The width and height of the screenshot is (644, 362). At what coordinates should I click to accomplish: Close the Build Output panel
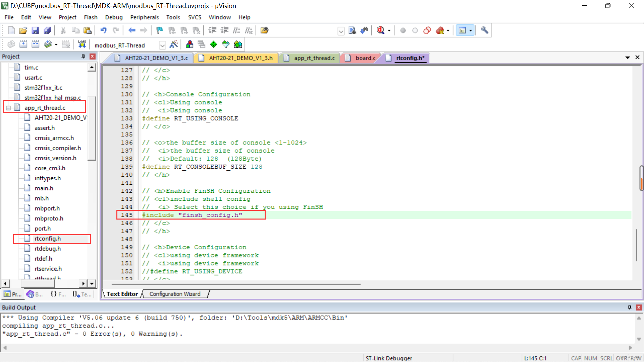pos(639,307)
